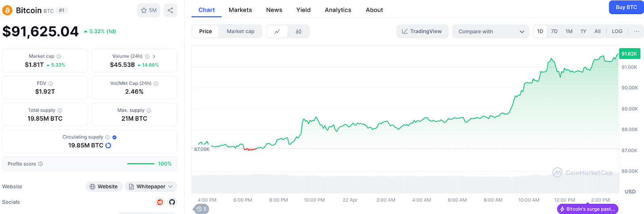Toggle LOG scale on chart
Image resolution: width=644 pixels, height=214 pixels.
click(x=617, y=31)
